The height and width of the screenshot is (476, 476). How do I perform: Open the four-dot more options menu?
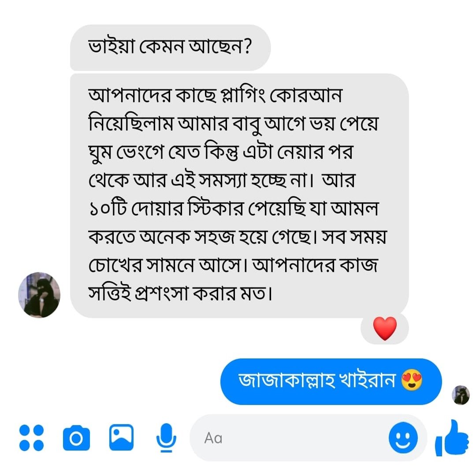click(32, 438)
